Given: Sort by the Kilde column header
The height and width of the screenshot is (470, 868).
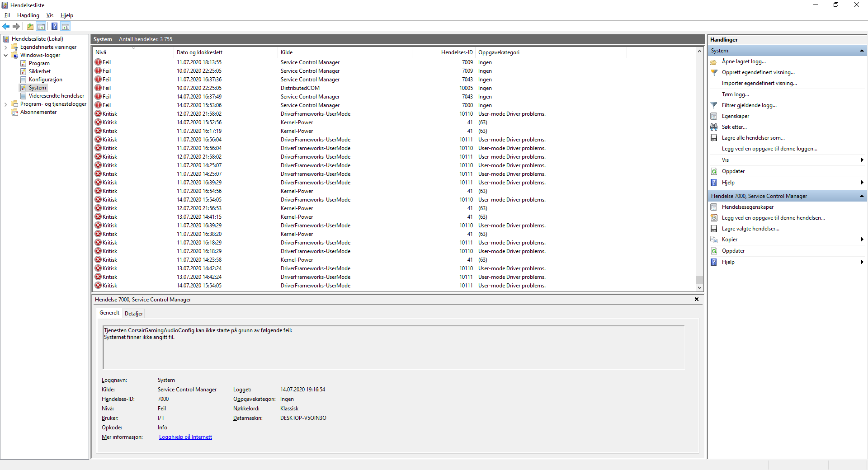Looking at the screenshot, I should [344, 52].
